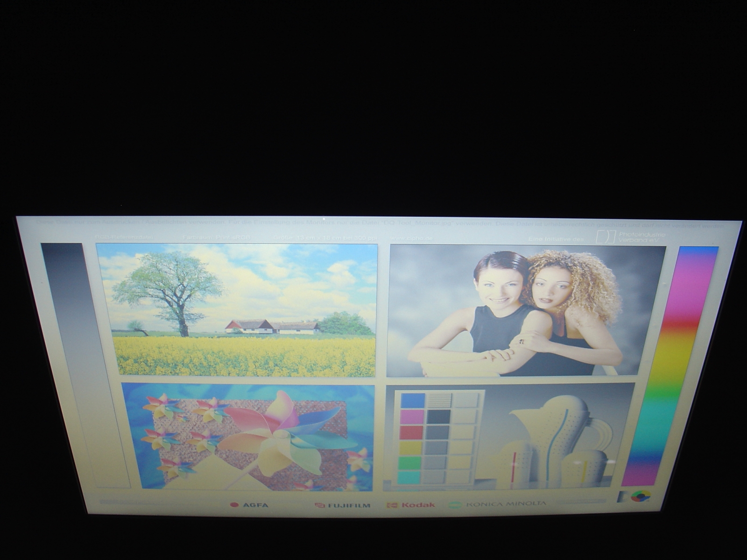
Task: Select the yellow color chart swatch
Action: point(410,448)
